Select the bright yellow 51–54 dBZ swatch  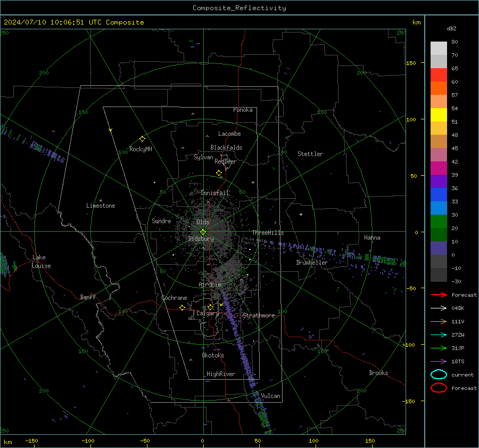[x=439, y=115]
